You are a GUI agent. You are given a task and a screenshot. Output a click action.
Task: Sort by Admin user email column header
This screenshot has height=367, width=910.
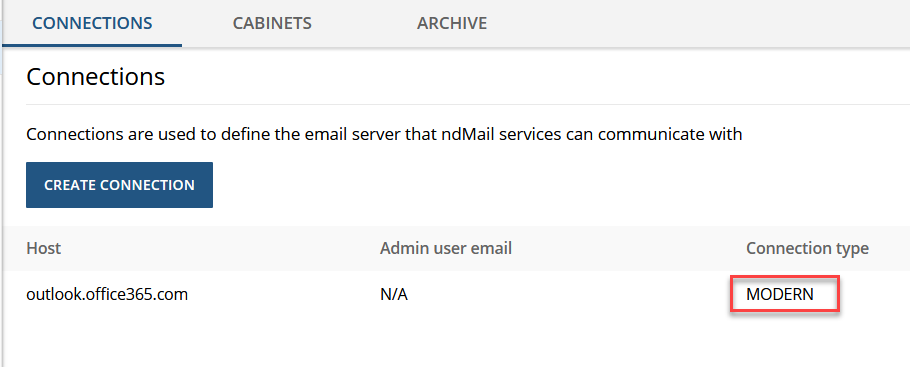point(446,249)
